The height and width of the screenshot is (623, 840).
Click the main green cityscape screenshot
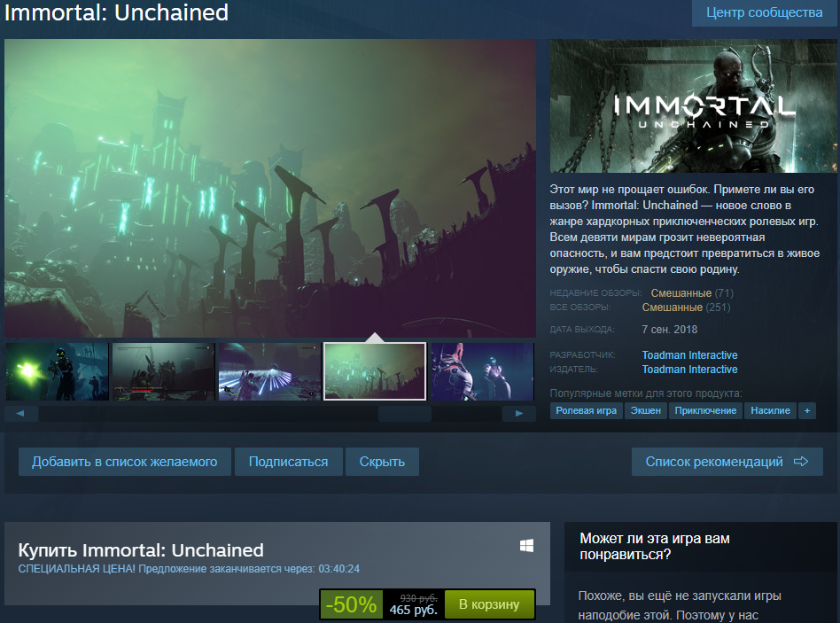pyautogui.click(x=270, y=188)
